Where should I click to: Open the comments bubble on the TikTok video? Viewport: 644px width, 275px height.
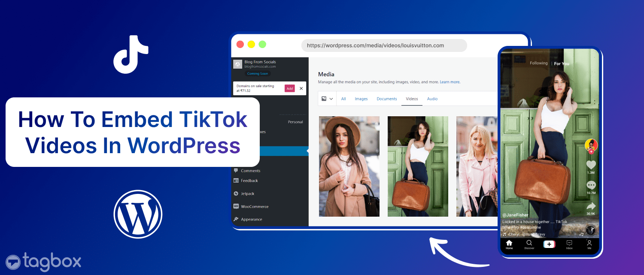[x=591, y=185]
